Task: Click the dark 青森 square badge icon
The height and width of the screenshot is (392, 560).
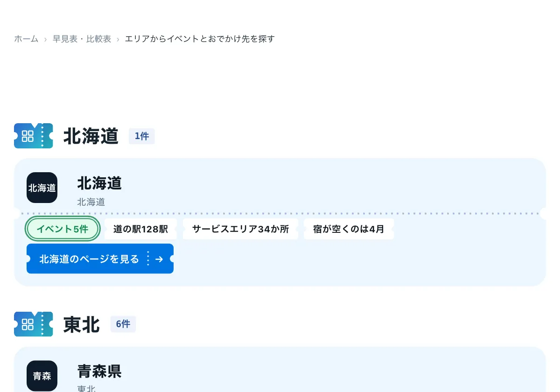Action: tap(42, 376)
